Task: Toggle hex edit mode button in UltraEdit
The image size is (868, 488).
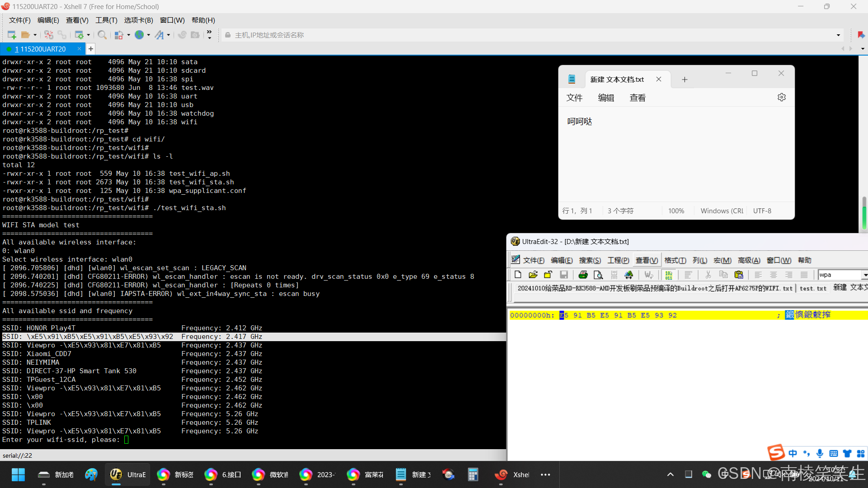Action: tap(669, 275)
